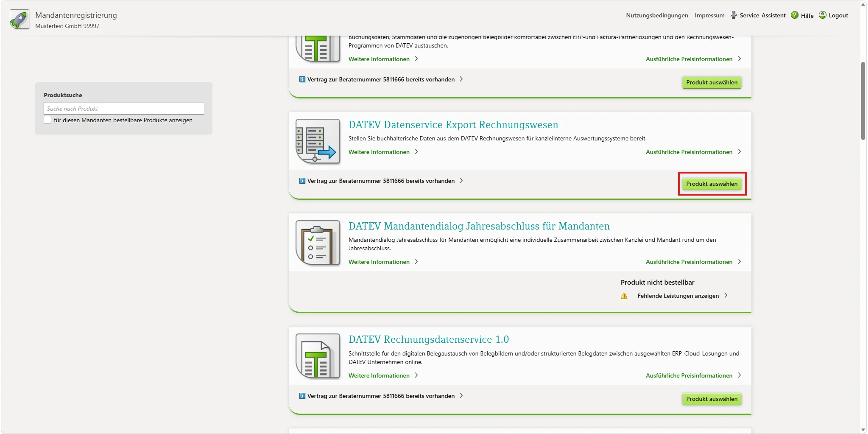This screenshot has height=434, width=868.
Task: Click chevron beside Ausführliche Preisinformationen for Rechnungsdatenservice 1.0
Action: coord(740,375)
